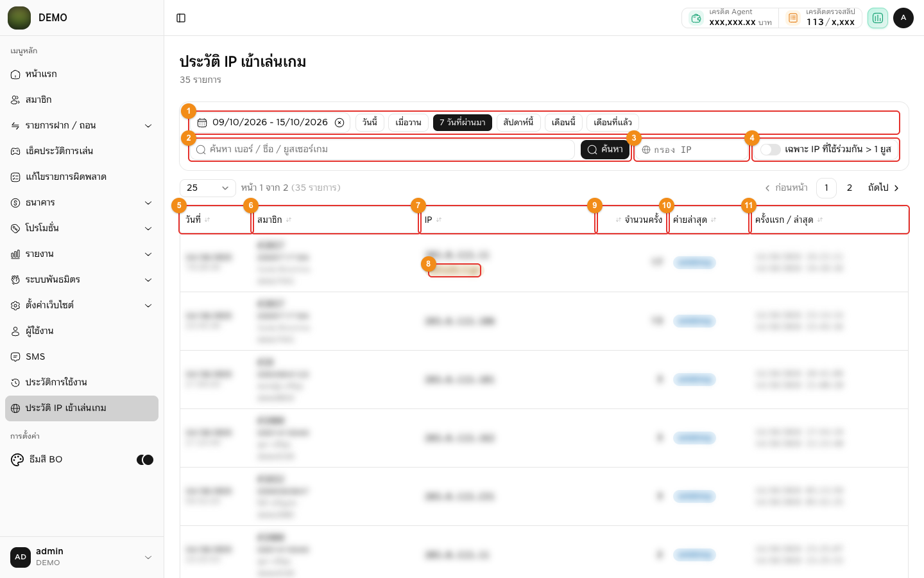Click the calendar icon in date field
924x578 pixels.
click(202, 123)
